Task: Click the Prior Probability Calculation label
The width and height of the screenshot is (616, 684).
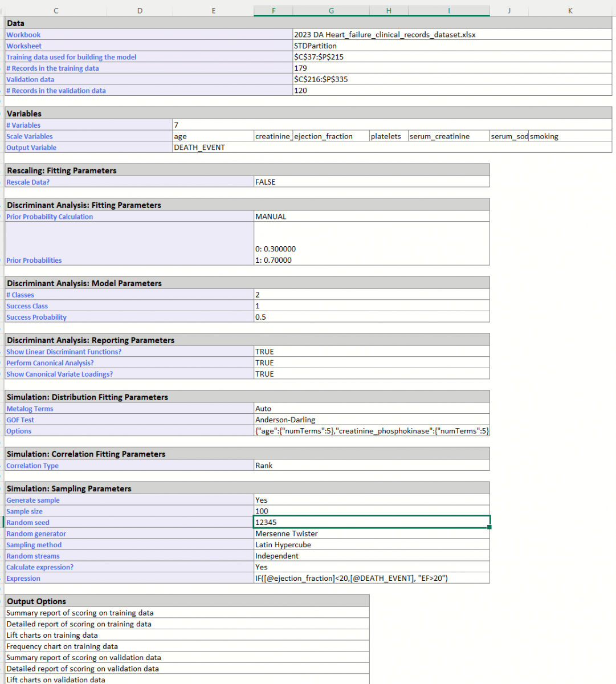Action: point(50,217)
